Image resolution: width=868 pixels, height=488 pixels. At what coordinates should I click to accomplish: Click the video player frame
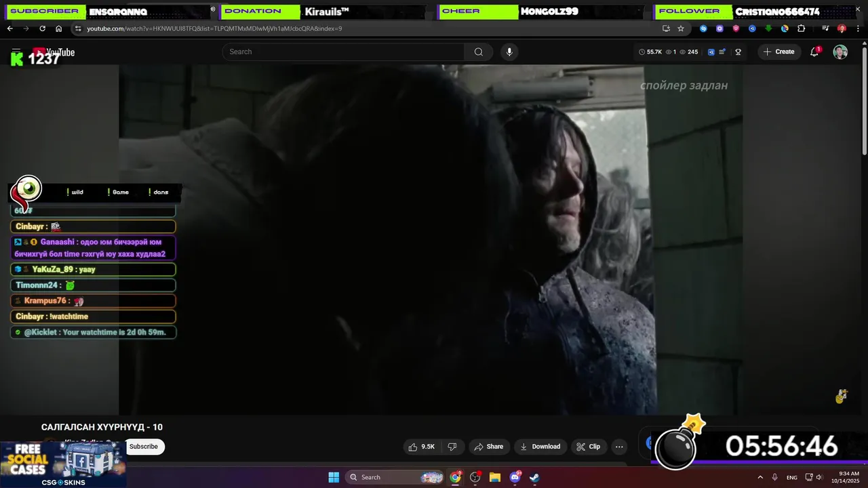point(431,239)
